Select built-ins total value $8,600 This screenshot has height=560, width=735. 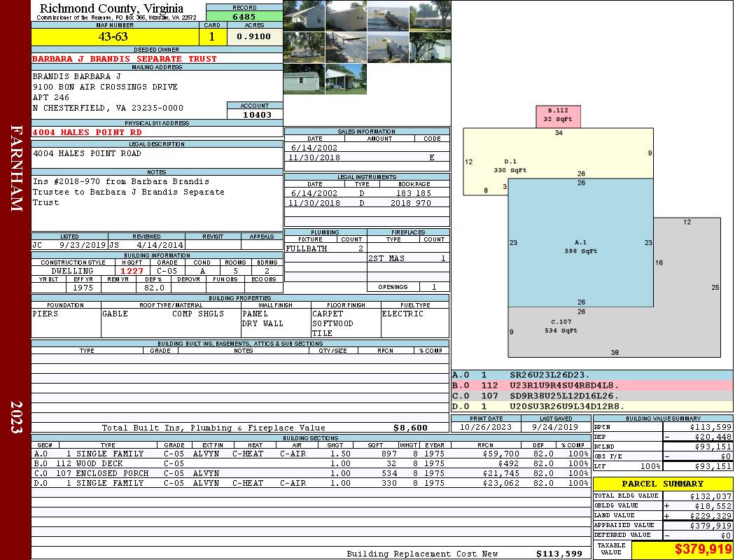click(x=410, y=428)
